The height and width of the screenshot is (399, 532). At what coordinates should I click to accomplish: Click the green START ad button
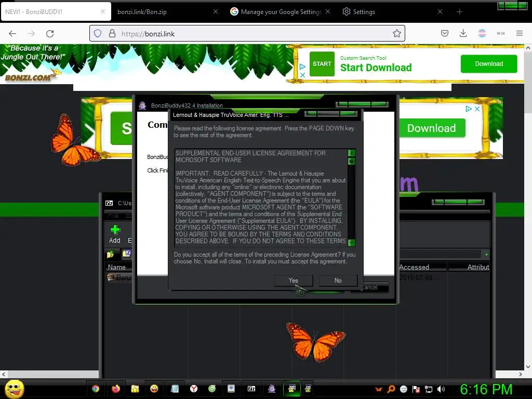coord(322,64)
